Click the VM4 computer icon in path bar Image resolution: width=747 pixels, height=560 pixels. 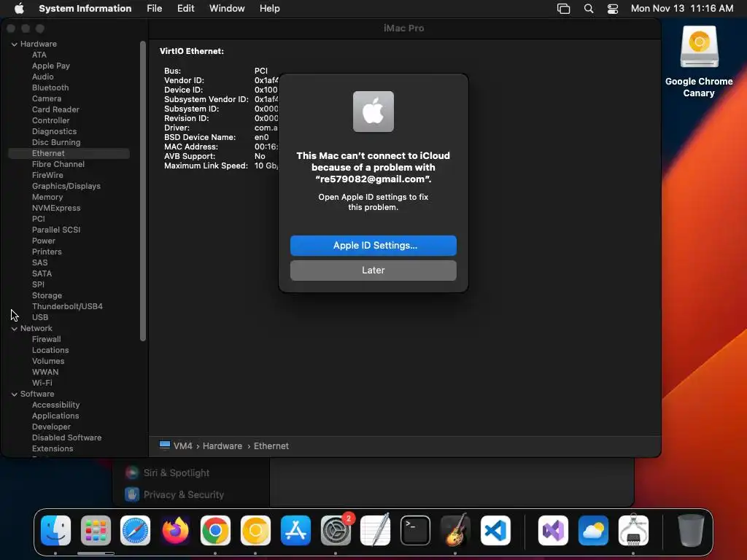pyautogui.click(x=165, y=446)
